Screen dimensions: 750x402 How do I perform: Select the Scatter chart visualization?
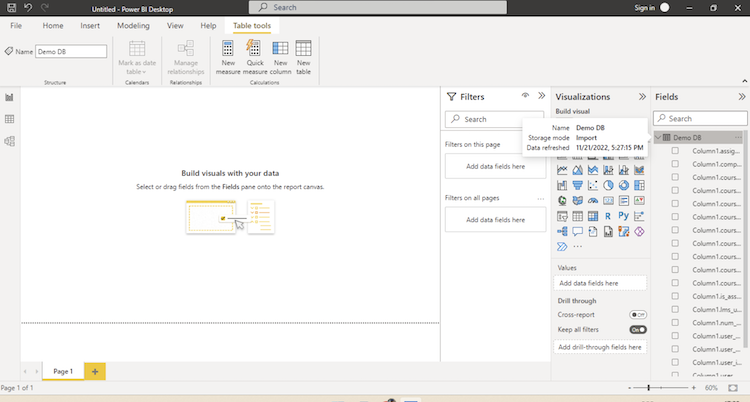click(593, 185)
